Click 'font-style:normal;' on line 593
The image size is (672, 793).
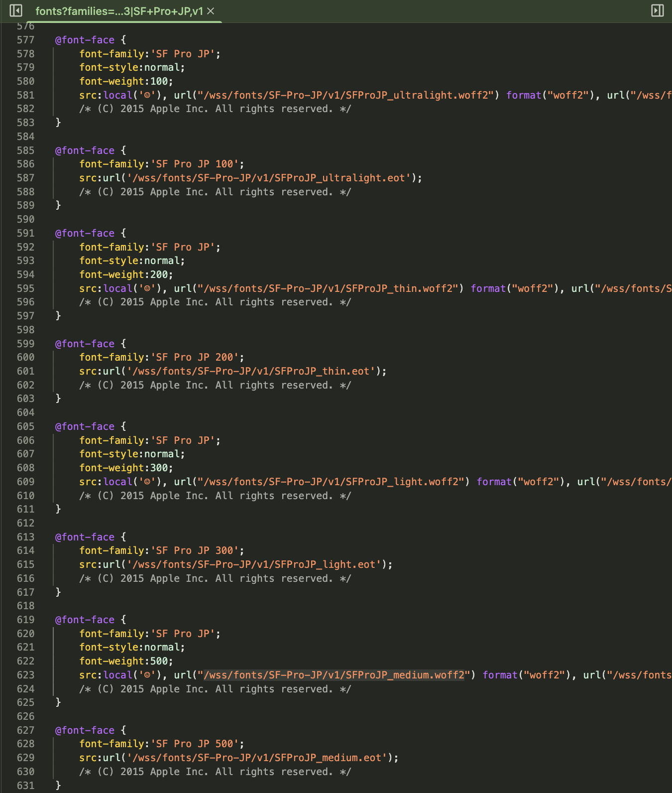tap(132, 261)
